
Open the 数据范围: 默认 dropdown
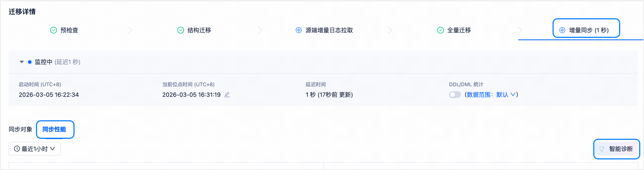pyautogui.click(x=491, y=95)
